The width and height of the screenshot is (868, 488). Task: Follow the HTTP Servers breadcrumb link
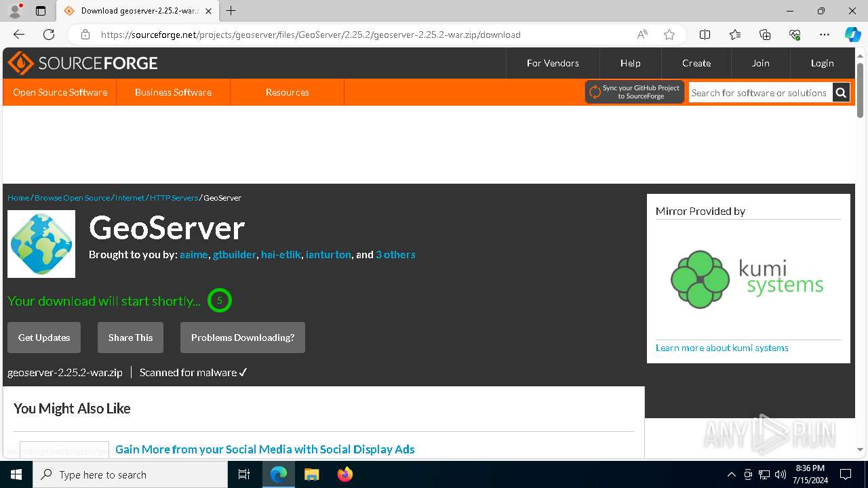[x=174, y=198]
